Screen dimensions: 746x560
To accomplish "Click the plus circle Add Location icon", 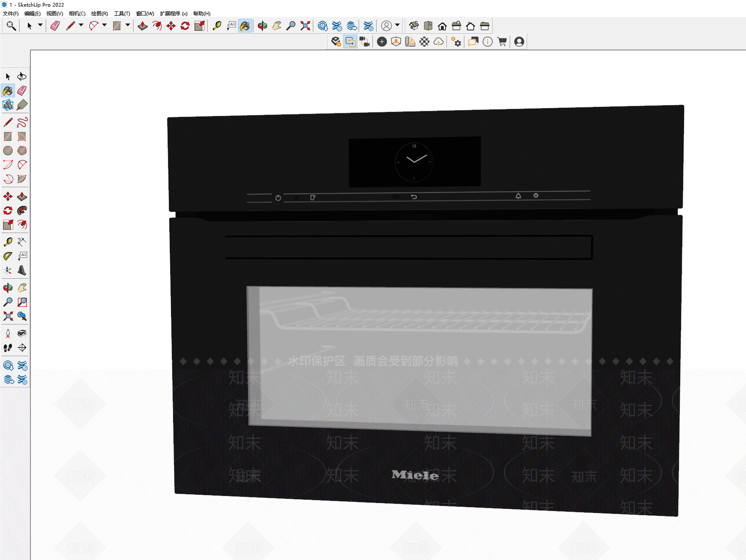I will coord(382,42).
